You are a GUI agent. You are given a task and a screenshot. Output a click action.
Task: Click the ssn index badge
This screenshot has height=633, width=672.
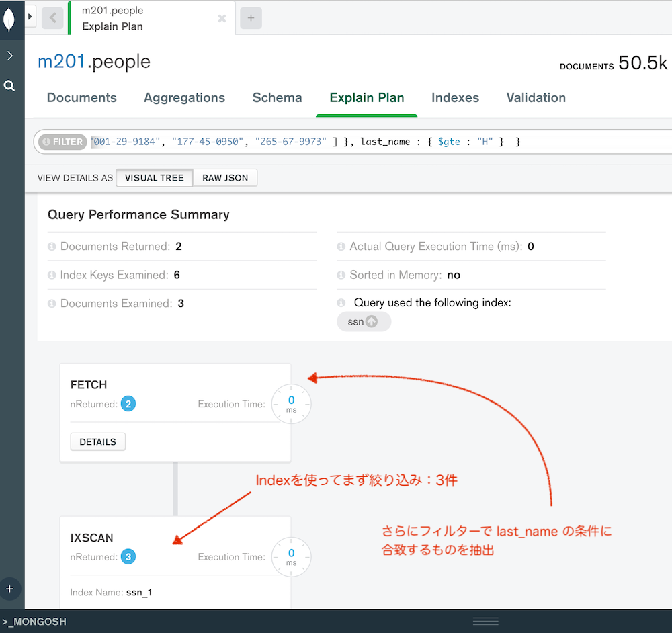(x=364, y=321)
